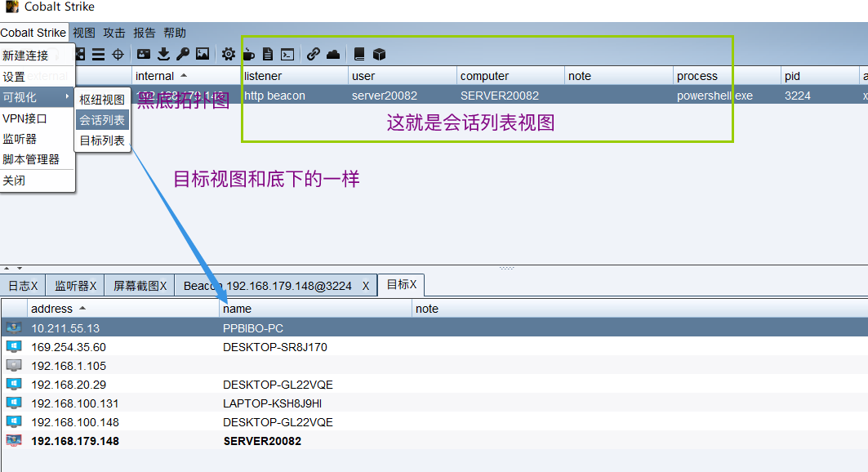Click the grey computer icon beside 192.168.1.105
Image resolution: width=868 pixels, height=472 pixels.
(14, 365)
